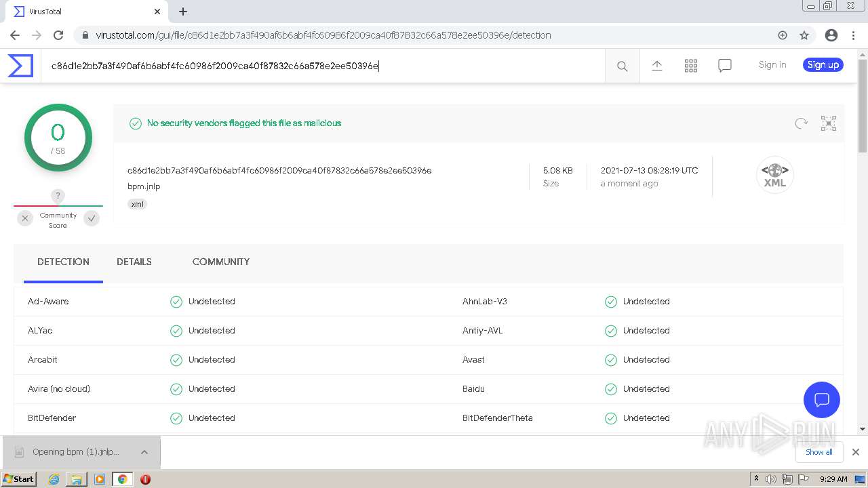This screenshot has width=868, height=488.
Task: Click the ALYac vendor name
Action: [x=40, y=331]
